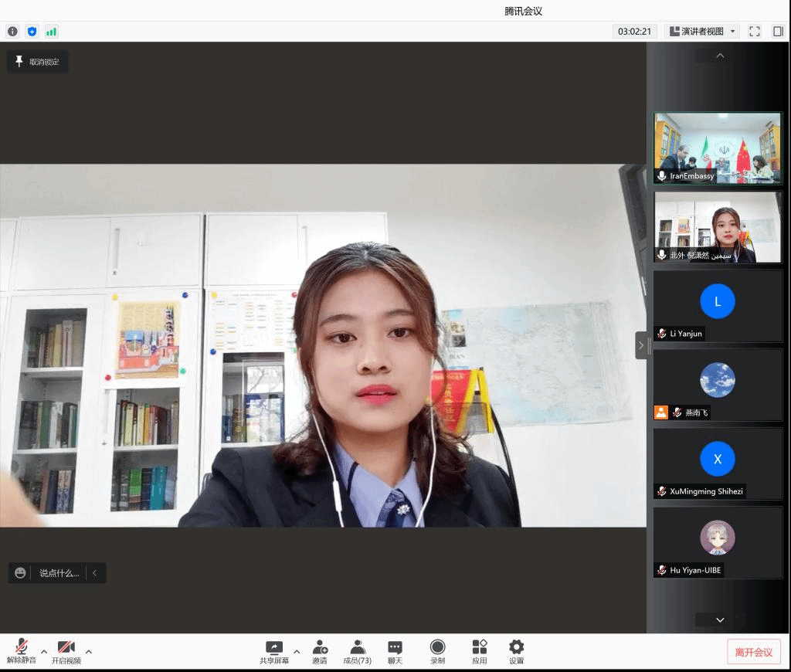Turn on the camera (开启视频)
The width and height of the screenshot is (791, 672).
(x=66, y=652)
